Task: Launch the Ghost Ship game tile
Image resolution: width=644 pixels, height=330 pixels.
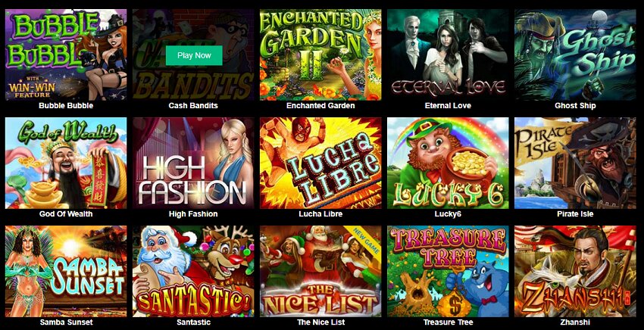Action: 575,54
